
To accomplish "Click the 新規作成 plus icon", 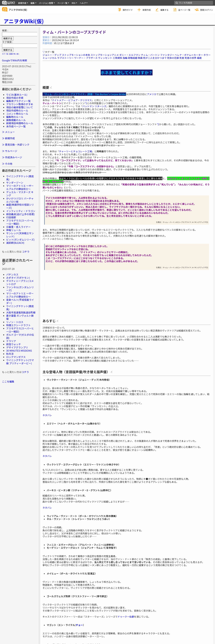I will point(139,10).
